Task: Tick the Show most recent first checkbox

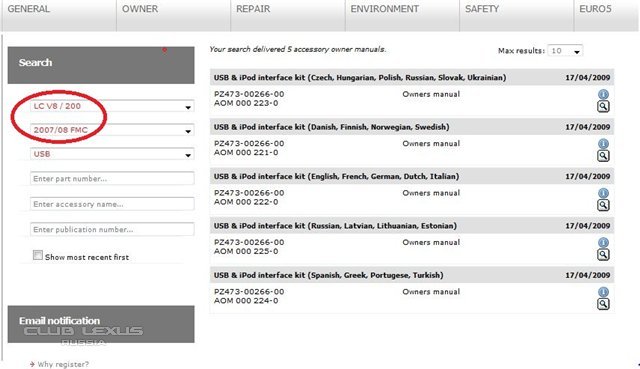Action: pyautogui.click(x=38, y=256)
